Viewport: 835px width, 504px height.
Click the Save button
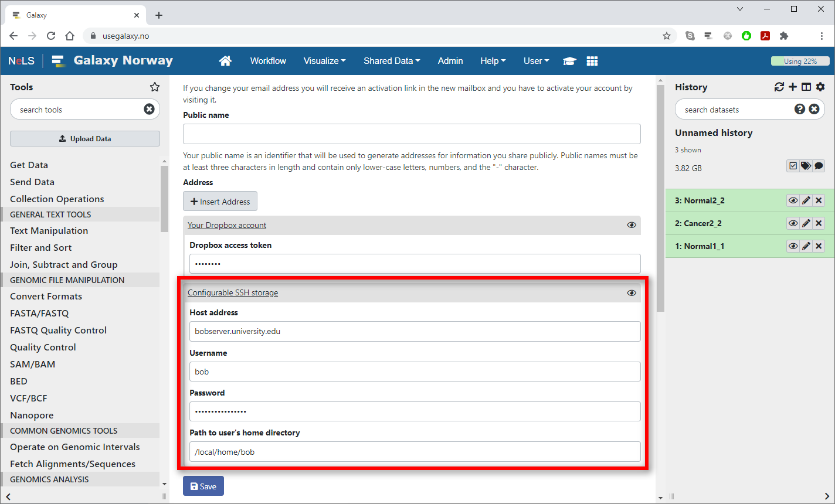[203, 486]
